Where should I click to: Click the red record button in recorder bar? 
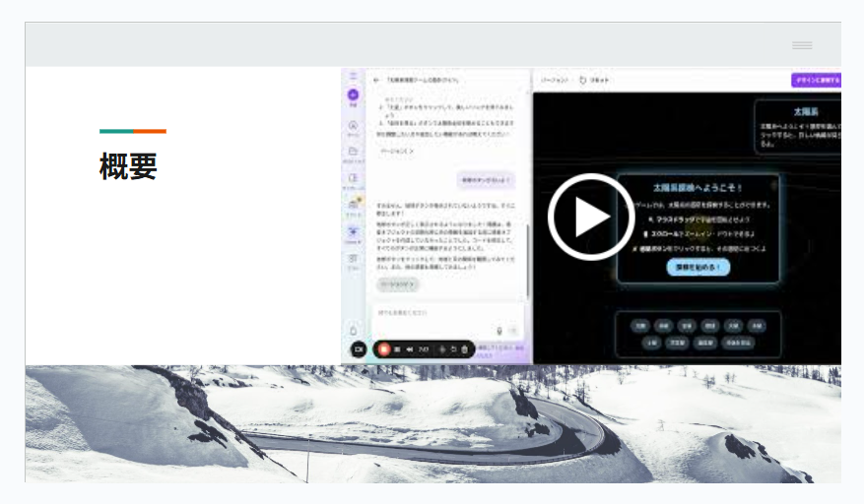coord(383,348)
